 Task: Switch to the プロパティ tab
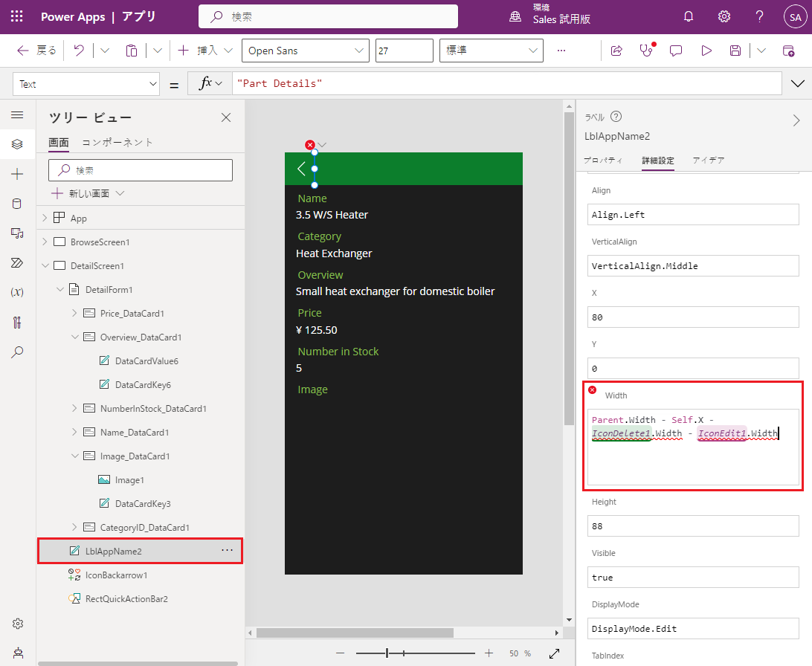603,161
